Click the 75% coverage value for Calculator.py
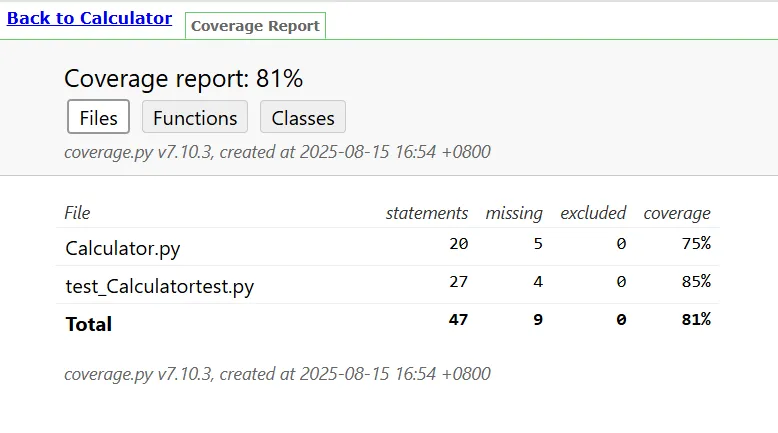778x433 pixels. pos(696,244)
